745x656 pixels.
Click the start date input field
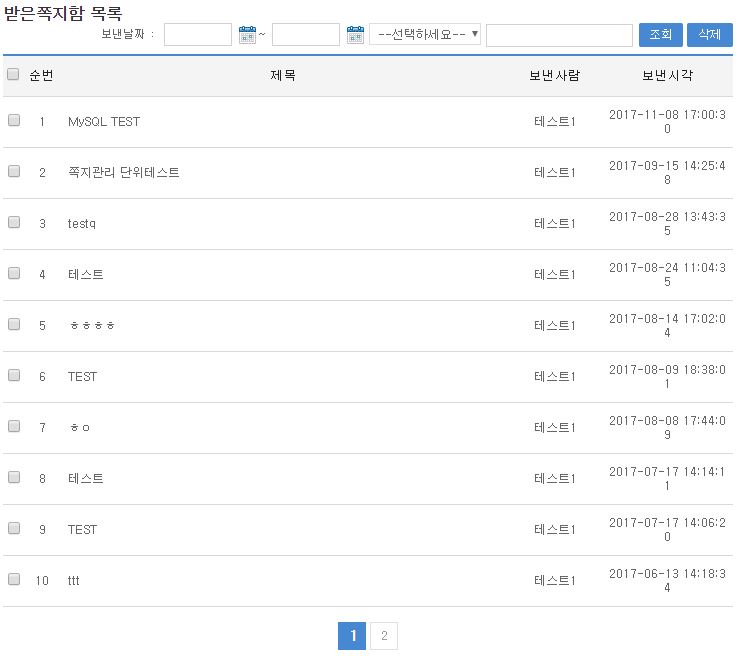pos(198,35)
